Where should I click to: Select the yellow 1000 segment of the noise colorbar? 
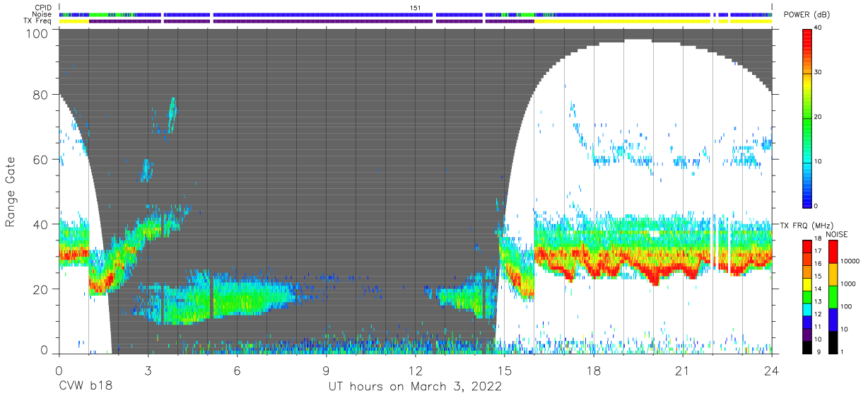(x=833, y=274)
